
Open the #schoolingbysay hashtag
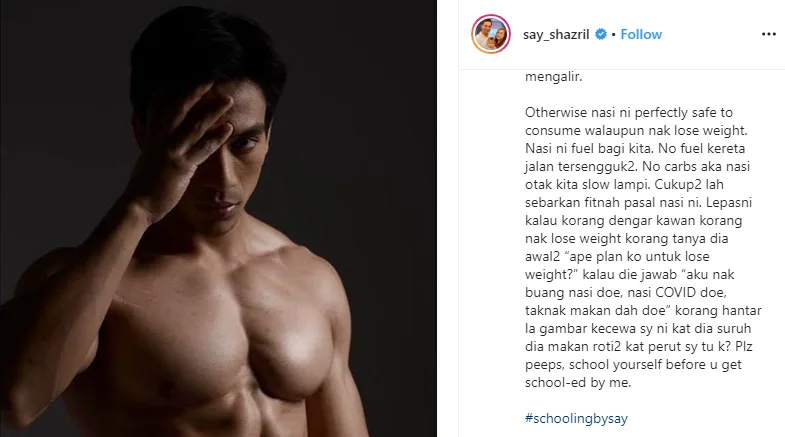(576, 418)
